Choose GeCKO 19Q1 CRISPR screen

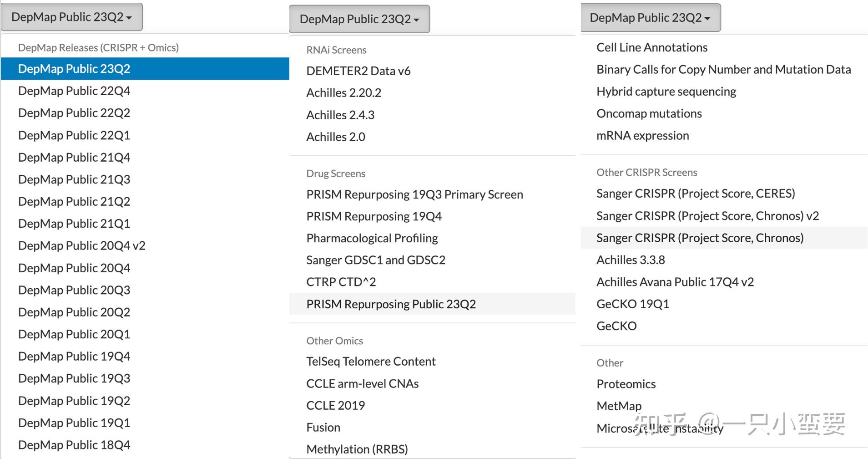pyautogui.click(x=633, y=304)
